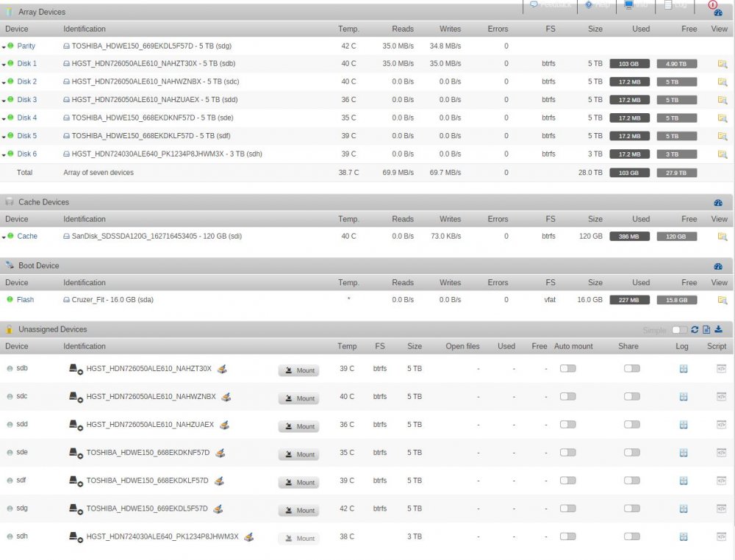This screenshot has height=560, width=735.
Task: Browse Disk 4 using its View icon
Action: [x=722, y=118]
